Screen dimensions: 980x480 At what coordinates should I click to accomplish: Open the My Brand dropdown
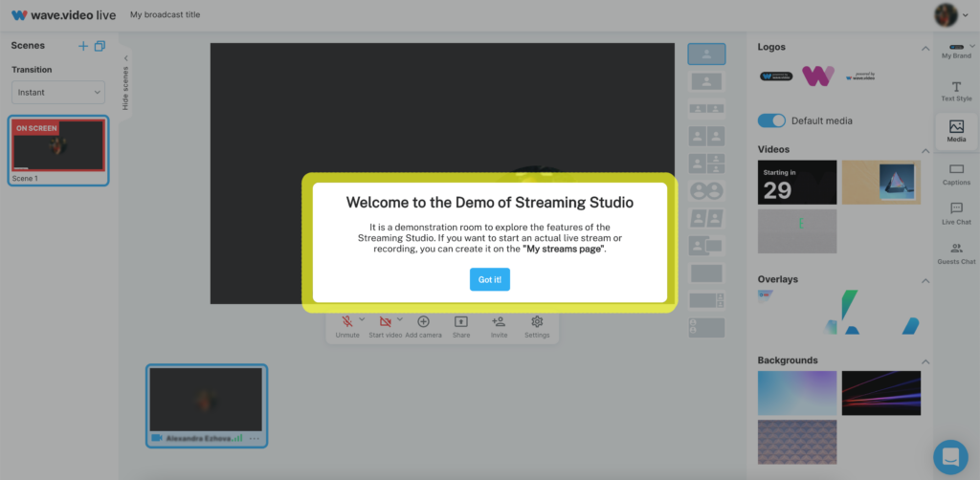tap(957, 52)
